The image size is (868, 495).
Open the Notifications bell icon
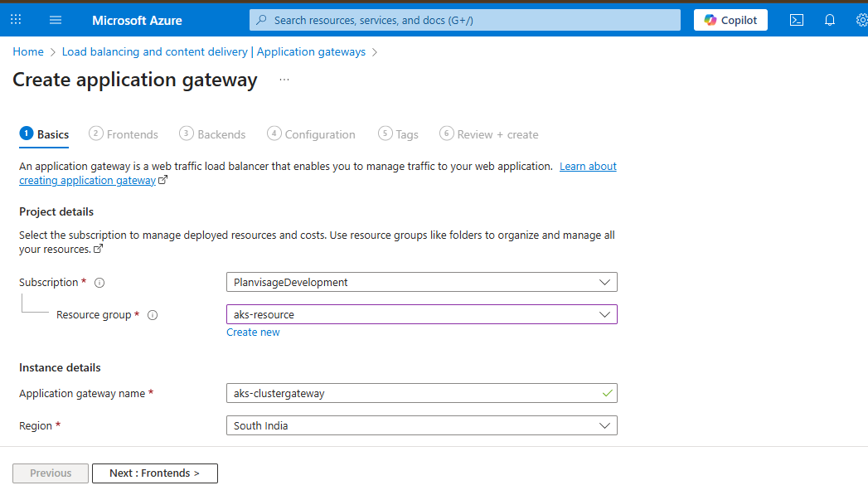pyautogui.click(x=829, y=19)
